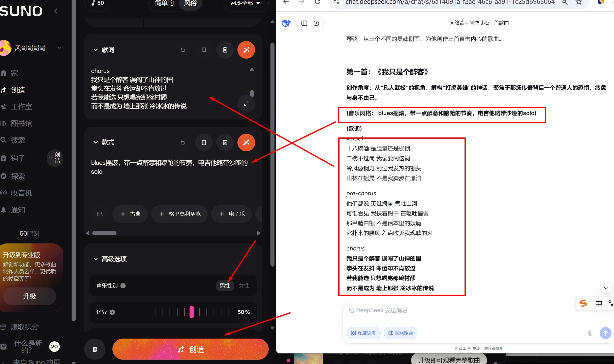Open a new DeepSeek chat
Screen dimensions: 614x364
pyautogui.click(x=316, y=23)
